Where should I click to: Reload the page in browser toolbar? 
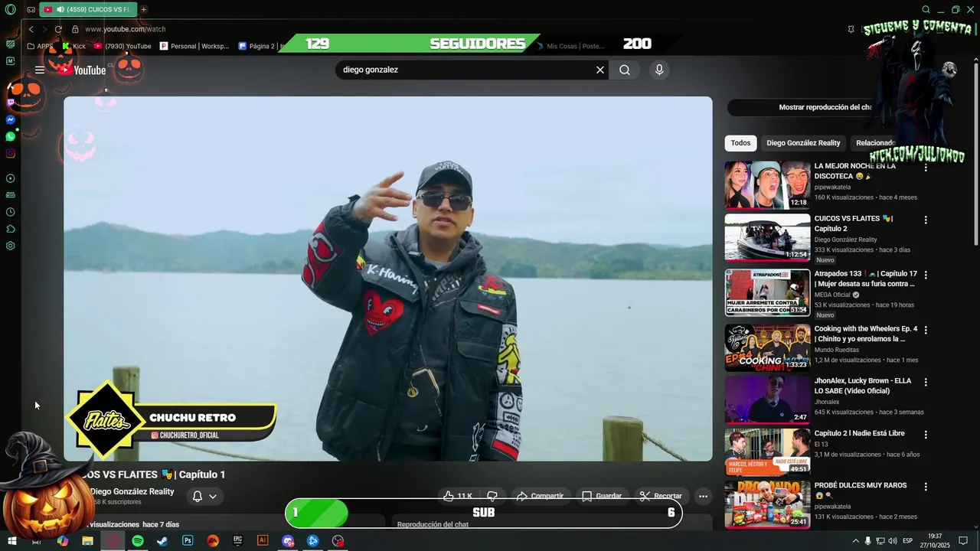point(58,29)
